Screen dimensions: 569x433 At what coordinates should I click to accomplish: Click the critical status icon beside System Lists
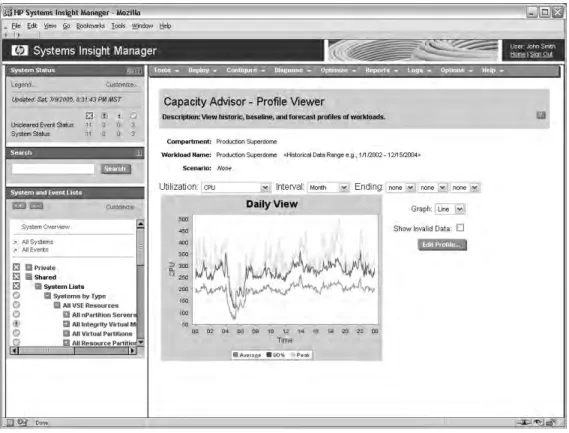[16, 286]
